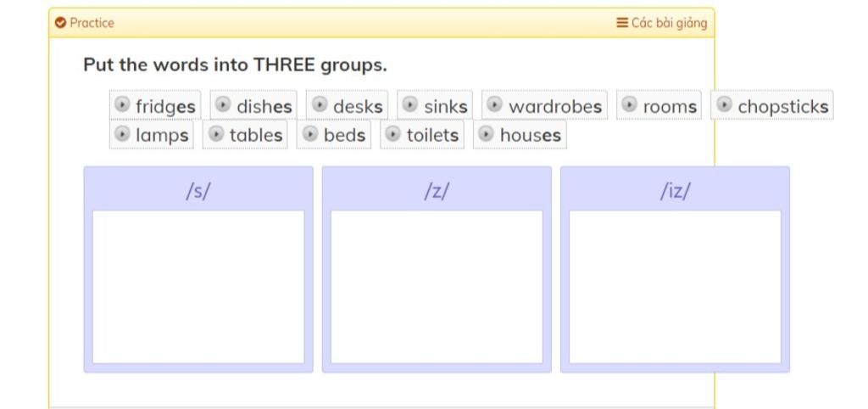Image resolution: width=868 pixels, height=409 pixels.
Task: Click the /iz/ group drop box
Action: [675, 287]
